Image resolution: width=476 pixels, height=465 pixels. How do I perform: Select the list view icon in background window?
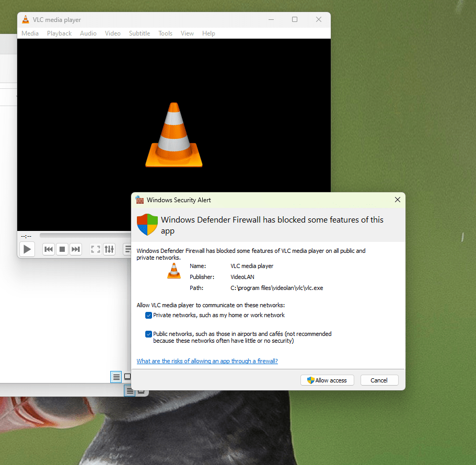pyautogui.click(x=116, y=377)
